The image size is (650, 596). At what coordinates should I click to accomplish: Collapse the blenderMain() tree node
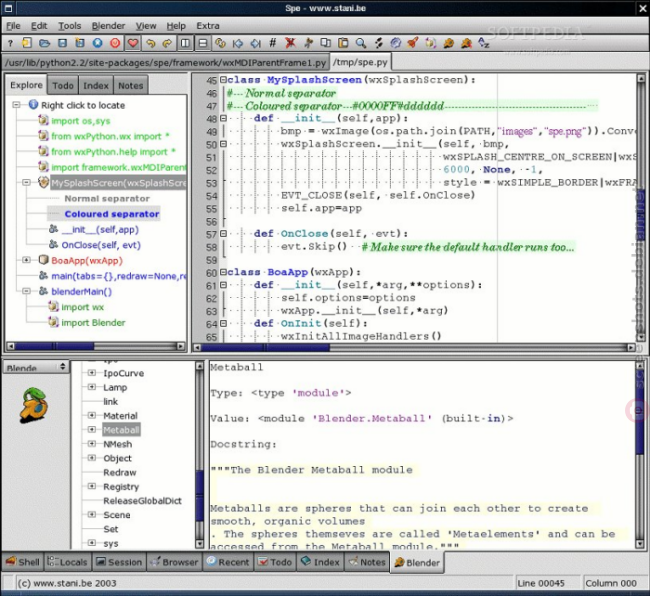coord(26,291)
